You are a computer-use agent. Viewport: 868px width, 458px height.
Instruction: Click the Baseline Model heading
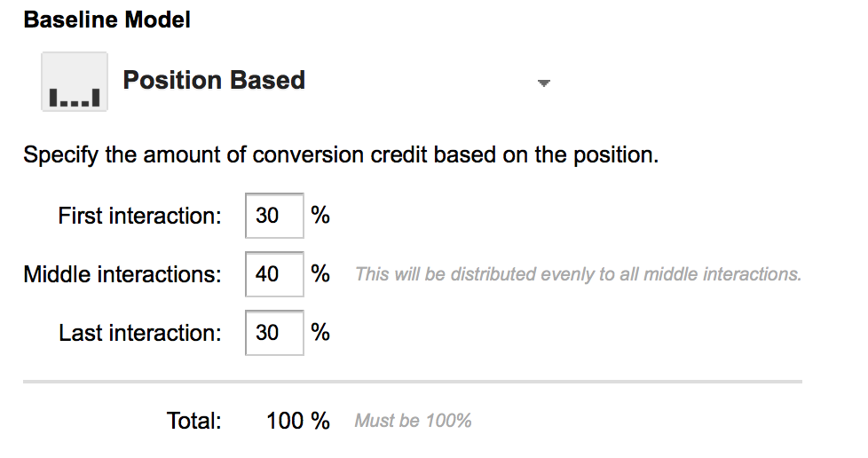click(107, 20)
